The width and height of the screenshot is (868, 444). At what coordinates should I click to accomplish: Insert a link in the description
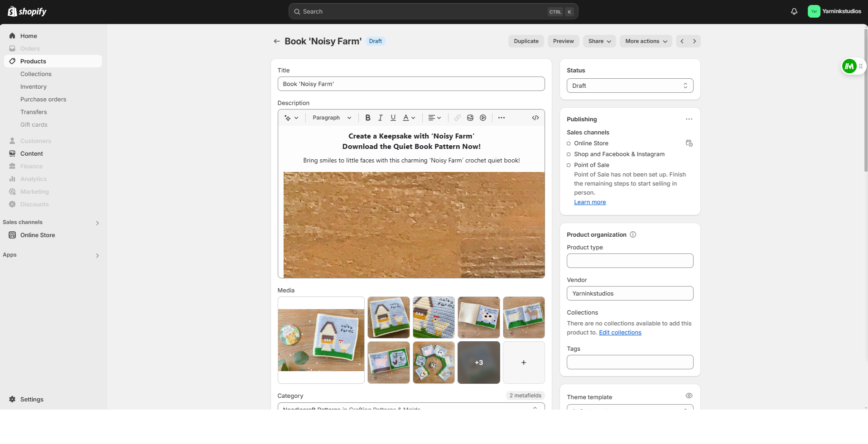point(458,118)
